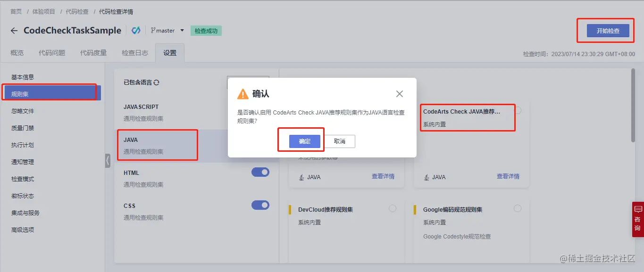The image size is (644, 272).
Task: Go to 代码检查 in the breadcrumb
Action: point(77,11)
